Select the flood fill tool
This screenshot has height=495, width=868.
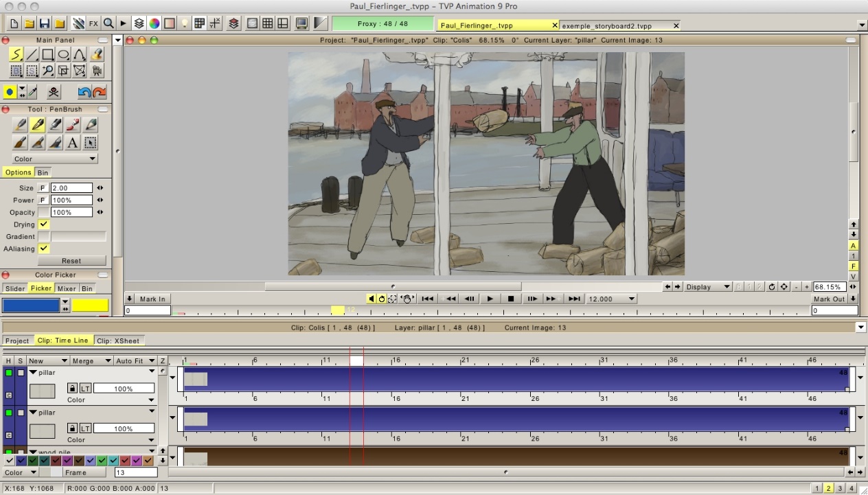point(97,54)
